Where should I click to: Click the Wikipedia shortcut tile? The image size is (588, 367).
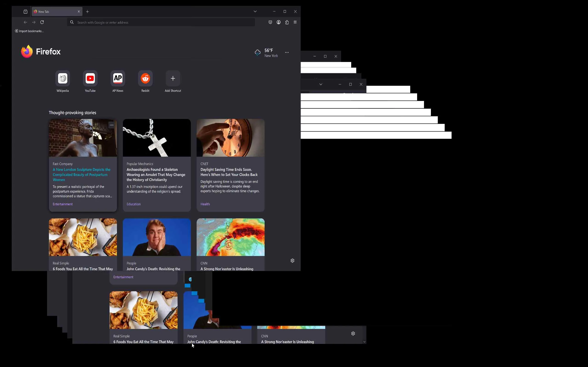pos(63,78)
